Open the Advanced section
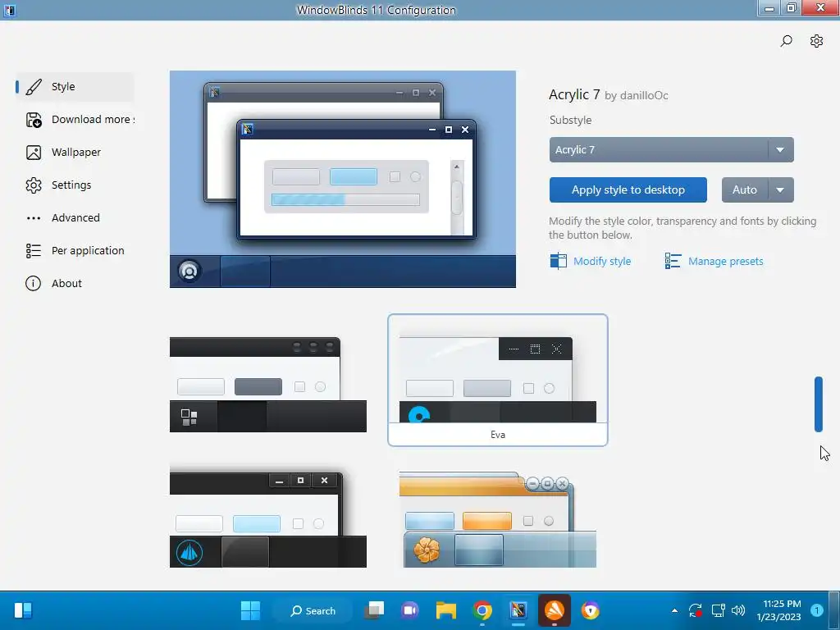Viewport: 840px width, 630px height. [x=75, y=218]
